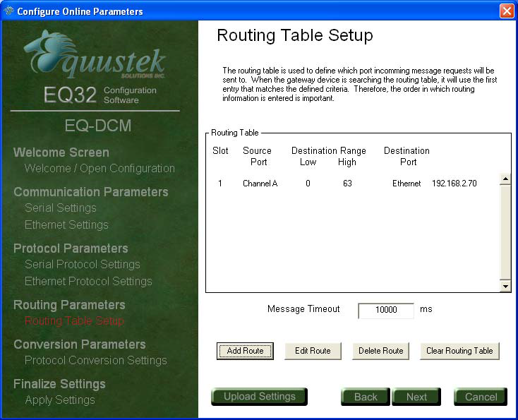Image resolution: width=518 pixels, height=420 pixels.
Task: Click the routing table scrollbar track
Action: [x=505, y=233]
